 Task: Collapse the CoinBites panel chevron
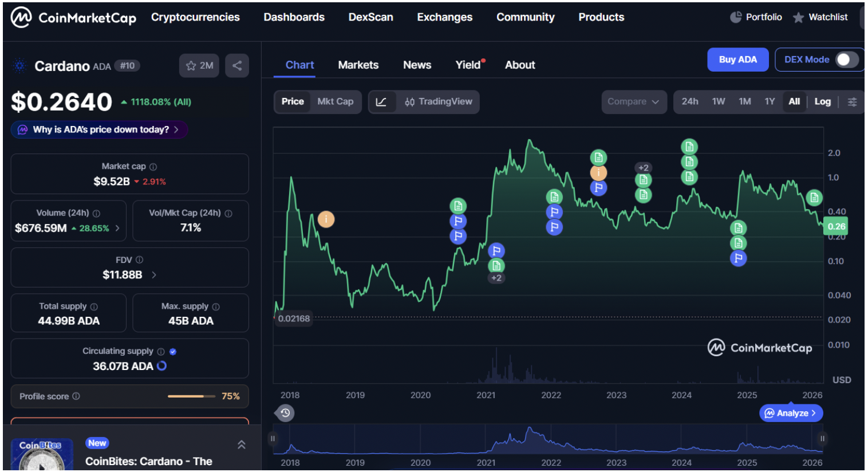point(241,445)
